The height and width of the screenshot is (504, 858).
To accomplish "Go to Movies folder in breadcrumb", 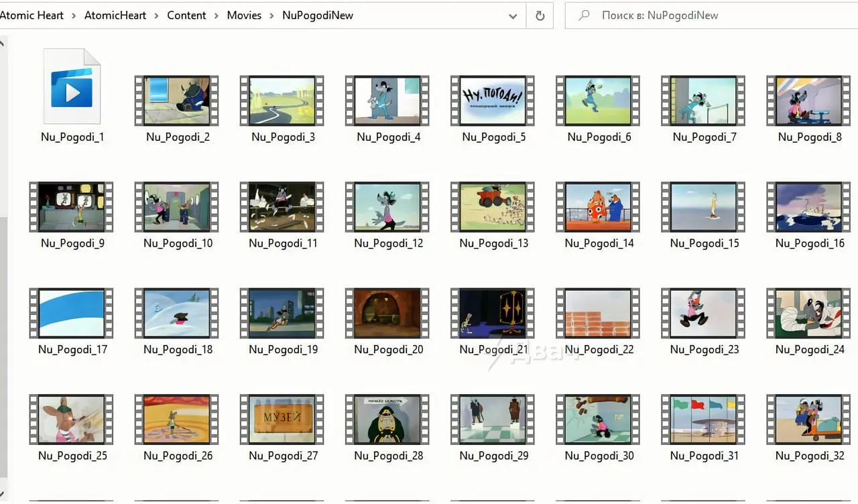I will coord(244,15).
